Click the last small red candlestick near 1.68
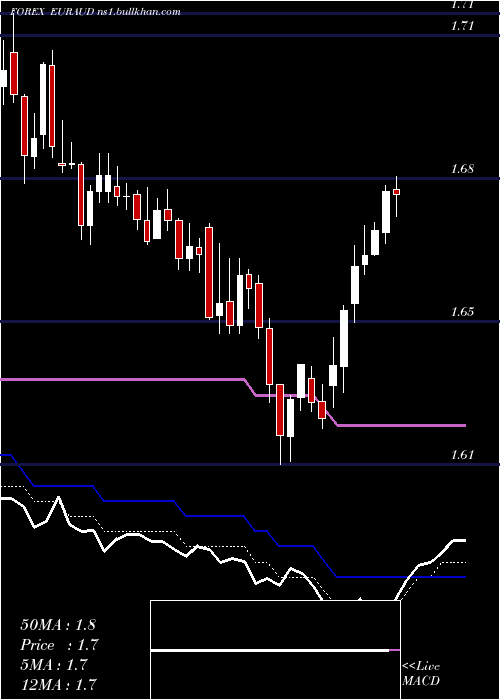This screenshot has width=500, height=700. pyautogui.click(x=396, y=192)
